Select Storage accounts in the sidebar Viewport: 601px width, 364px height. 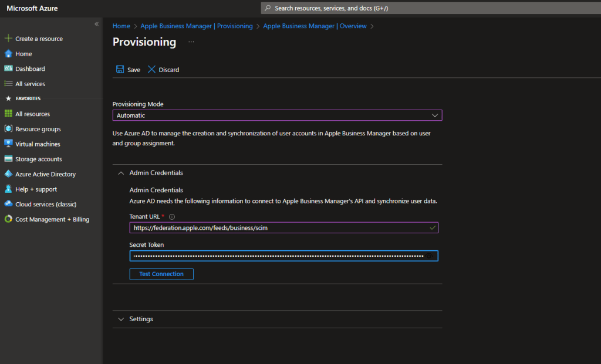tap(38, 159)
